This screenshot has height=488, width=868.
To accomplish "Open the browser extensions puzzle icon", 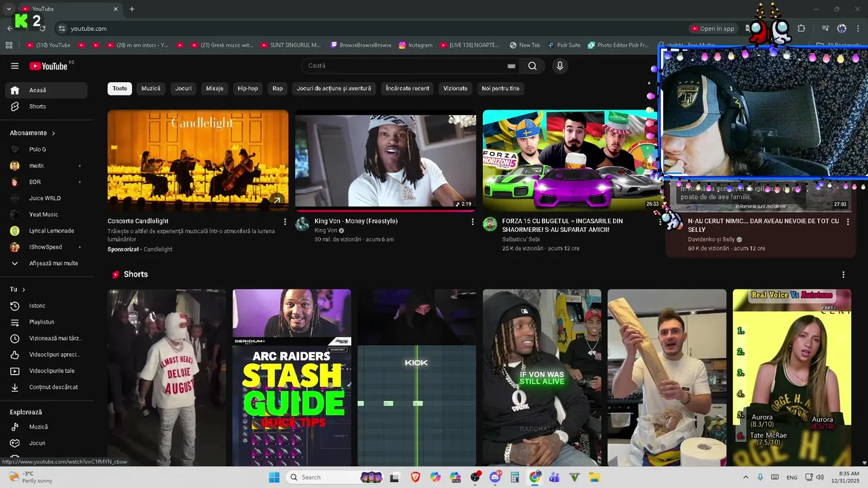I will click(x=801, y=28).
